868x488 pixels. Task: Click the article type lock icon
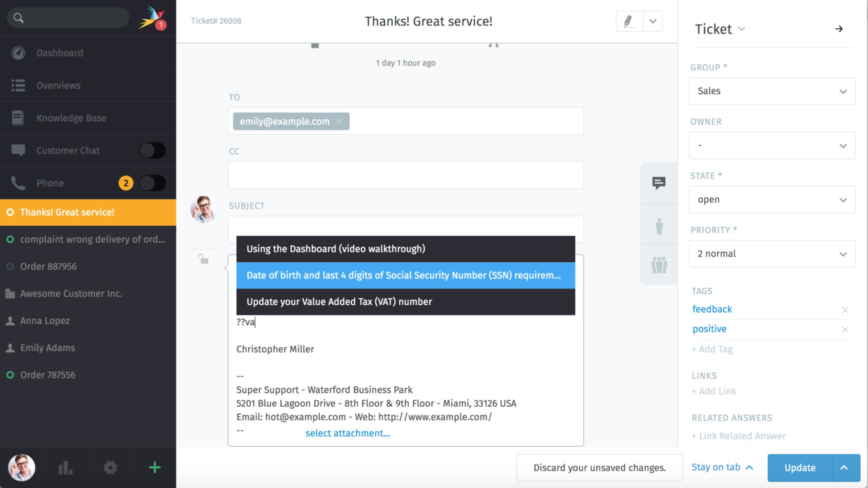pos(203,259)
